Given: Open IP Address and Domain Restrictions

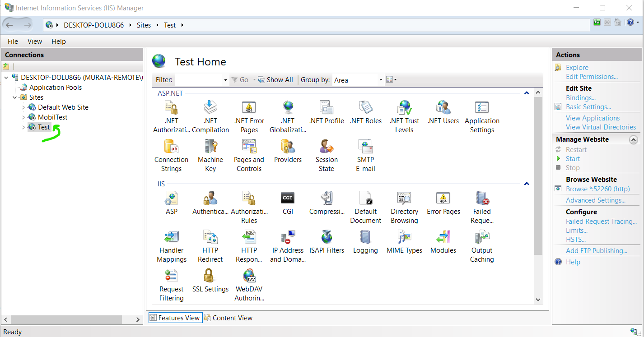Looking at the screenshot, I should [288, 246].
